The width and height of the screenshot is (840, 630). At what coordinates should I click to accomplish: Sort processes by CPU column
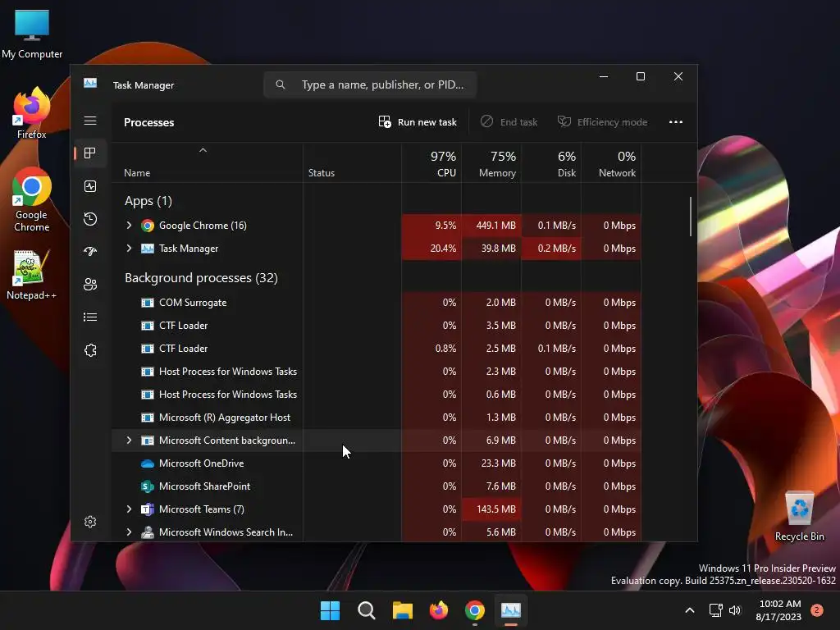tap(431, 163)
